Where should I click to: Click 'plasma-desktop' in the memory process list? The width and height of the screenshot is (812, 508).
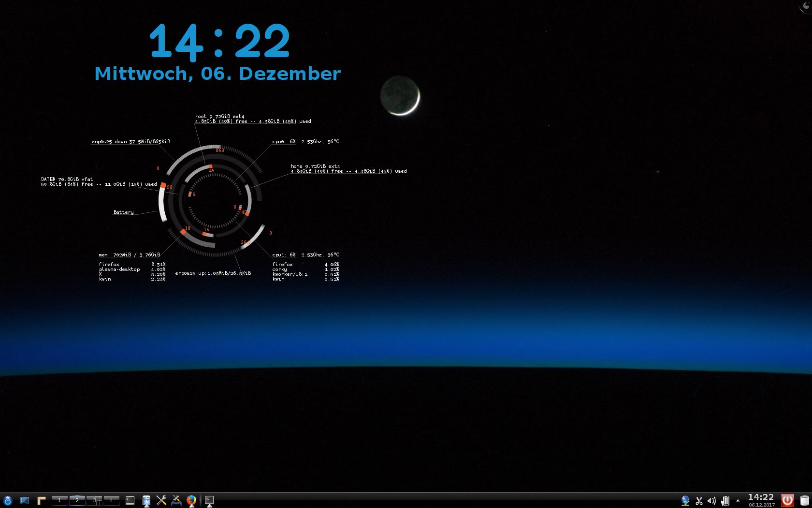pyautogui.click(x=119, y=269)
